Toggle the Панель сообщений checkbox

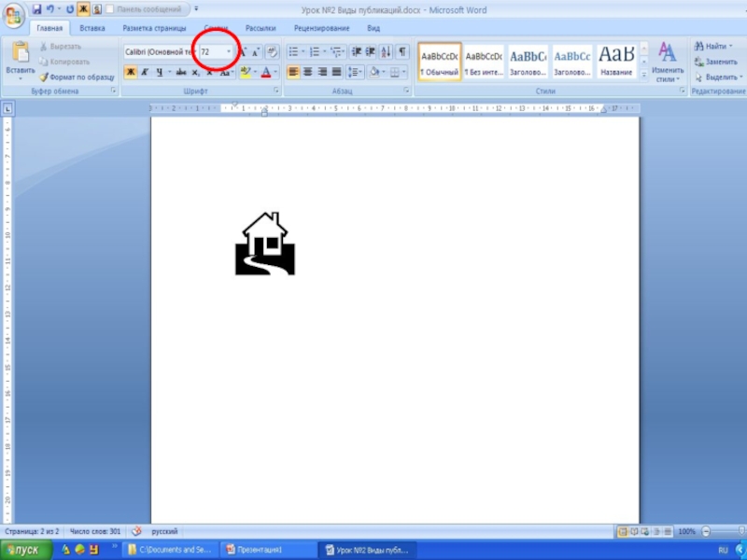pos(111,8)
